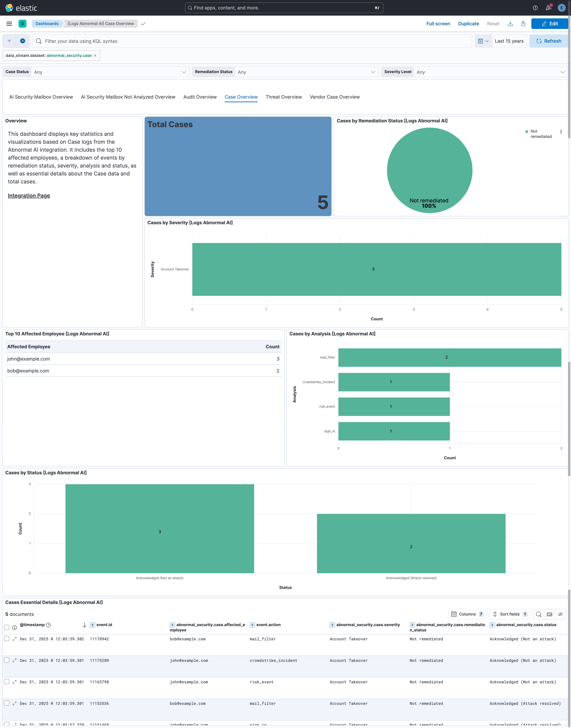Click the Not remediated legend color dot

527,131
